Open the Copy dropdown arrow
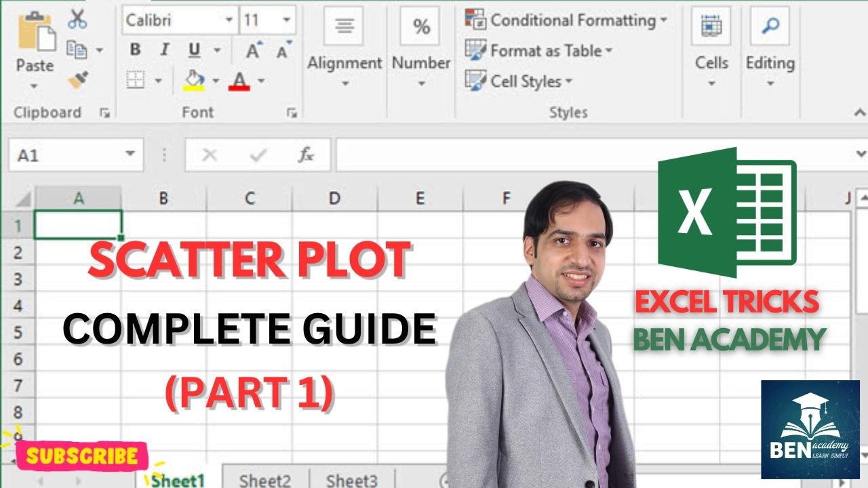Image resolution: width=868 pixels, height=488 pixels. pos(99,50)
